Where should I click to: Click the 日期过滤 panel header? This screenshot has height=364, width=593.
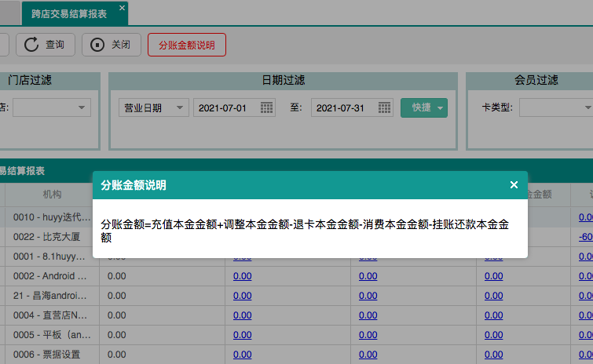click(x=284, y=80)
